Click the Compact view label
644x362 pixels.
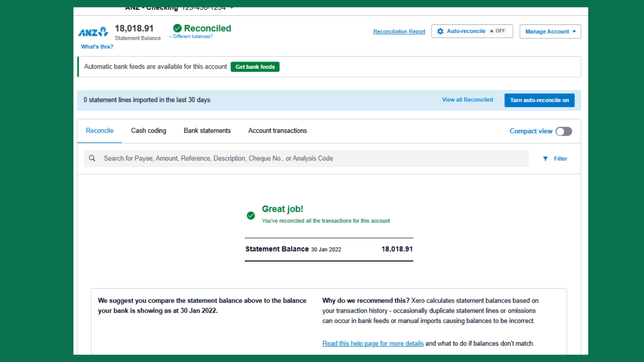(x=531, y=131)
